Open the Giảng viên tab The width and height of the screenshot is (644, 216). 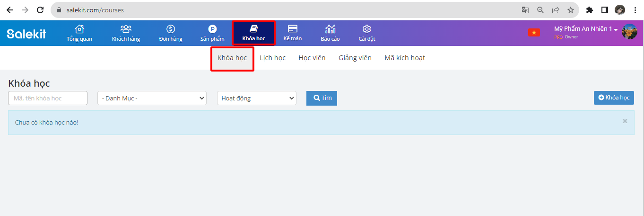(355, 58)
